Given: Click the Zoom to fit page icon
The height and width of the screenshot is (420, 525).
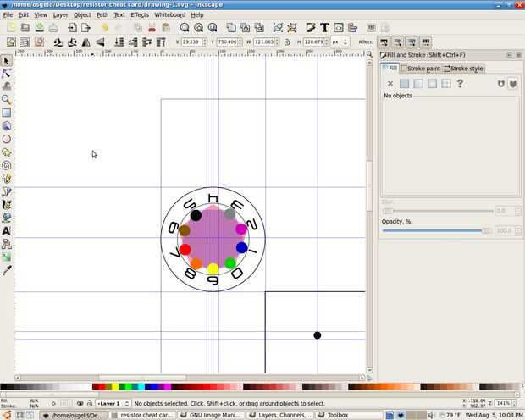Looking at the screenshot, I should coord(213,27).
